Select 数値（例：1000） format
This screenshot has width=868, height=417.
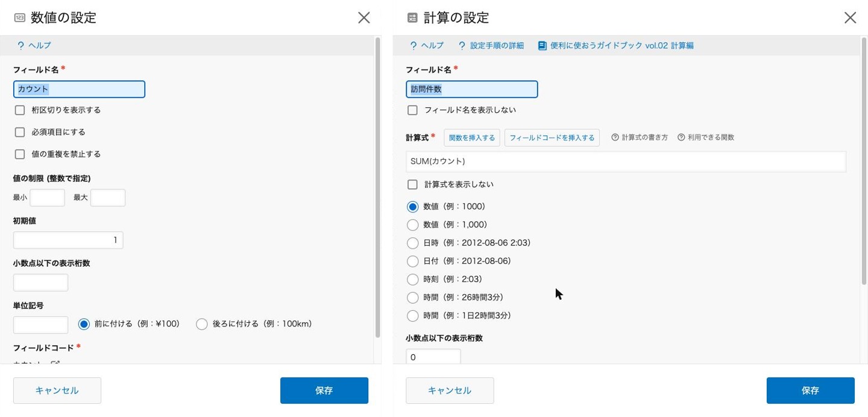[x=413, y=206]
